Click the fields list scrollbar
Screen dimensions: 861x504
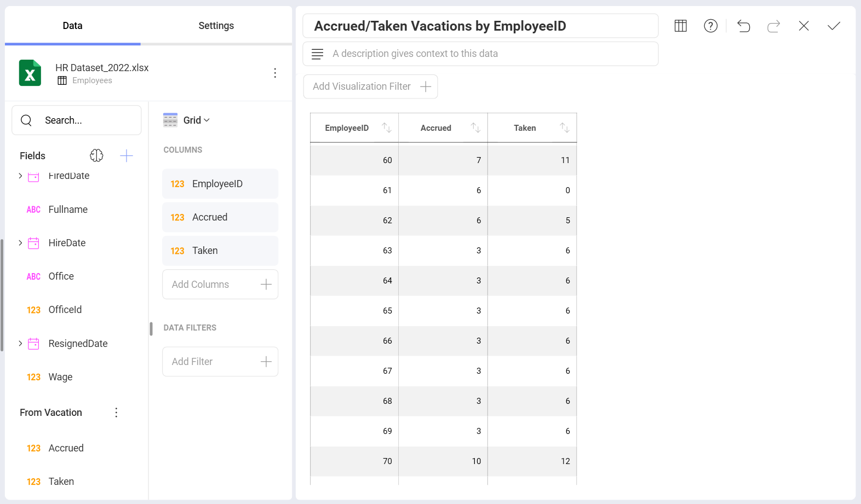tap(2, 295)
